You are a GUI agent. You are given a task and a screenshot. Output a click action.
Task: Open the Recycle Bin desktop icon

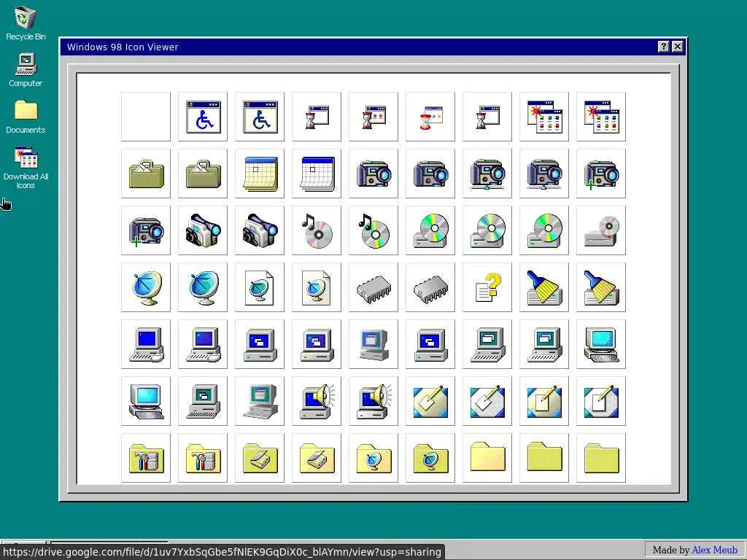pos(26,23)
